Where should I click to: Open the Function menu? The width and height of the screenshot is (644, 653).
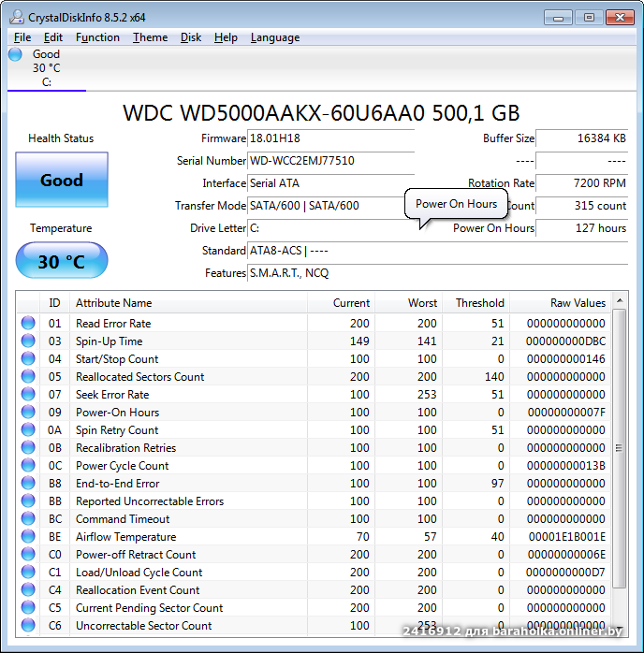[97, 37]
